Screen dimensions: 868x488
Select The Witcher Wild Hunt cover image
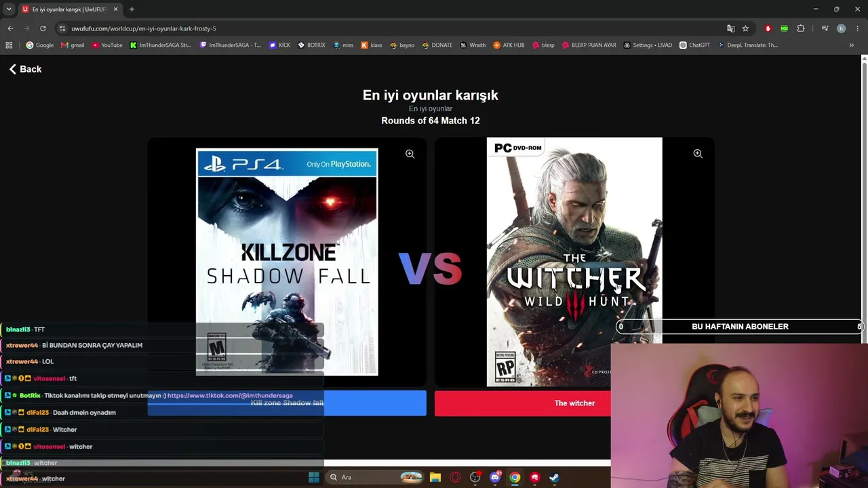pos(574,262)
